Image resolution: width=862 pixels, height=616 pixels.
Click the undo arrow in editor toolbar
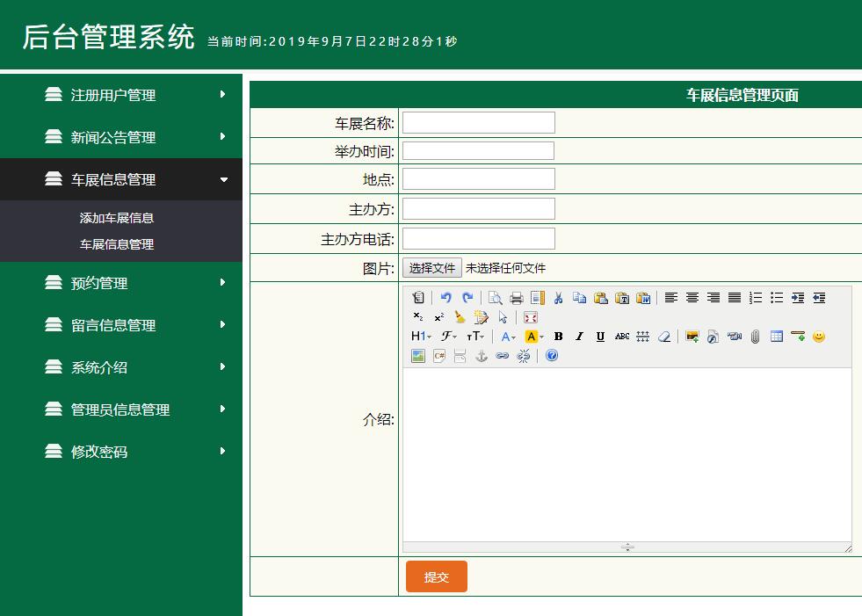click(x=445, y=298)
